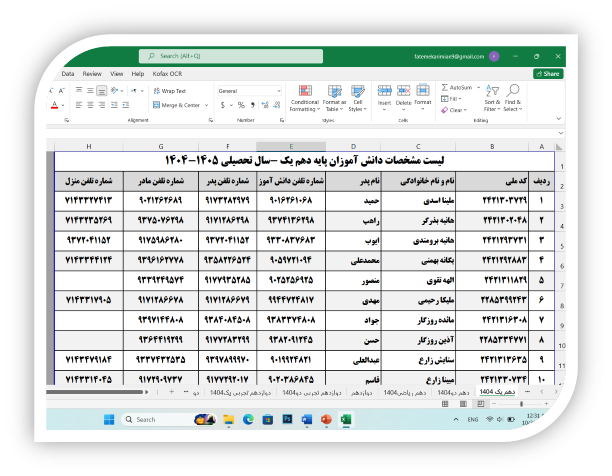Expand the Fill dropdown in Editing
612x476 pixels.
(452, 99)
